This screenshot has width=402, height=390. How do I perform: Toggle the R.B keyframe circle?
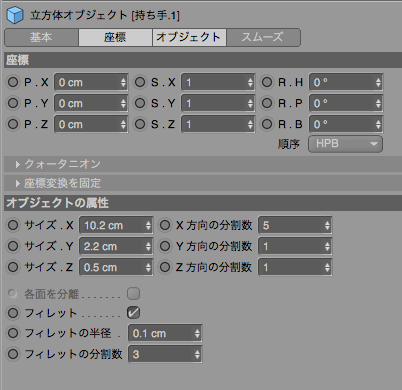point(267,124)
